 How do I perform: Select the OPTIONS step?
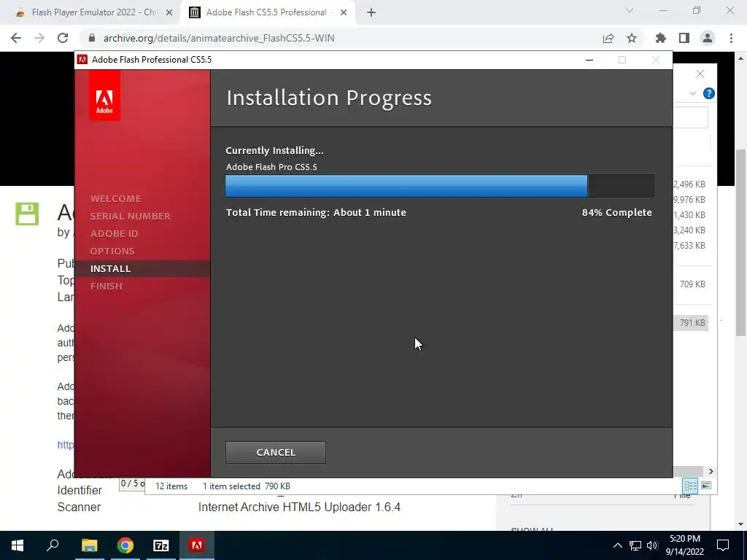pos(112,251)
